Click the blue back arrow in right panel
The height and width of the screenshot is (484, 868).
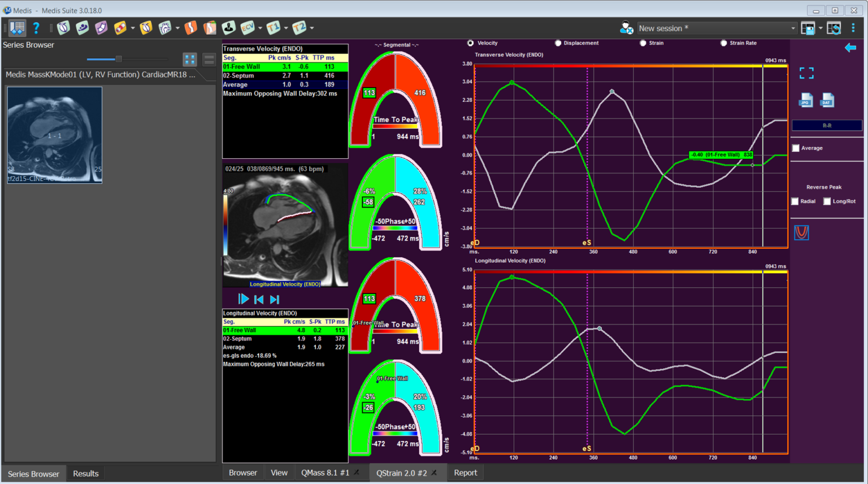(x=850, y=48)
